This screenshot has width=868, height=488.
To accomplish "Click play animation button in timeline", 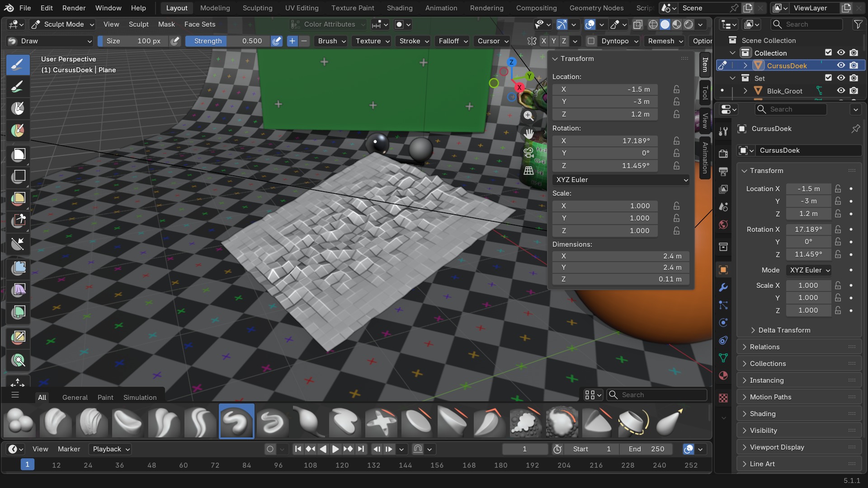I will tap(335, 449).
